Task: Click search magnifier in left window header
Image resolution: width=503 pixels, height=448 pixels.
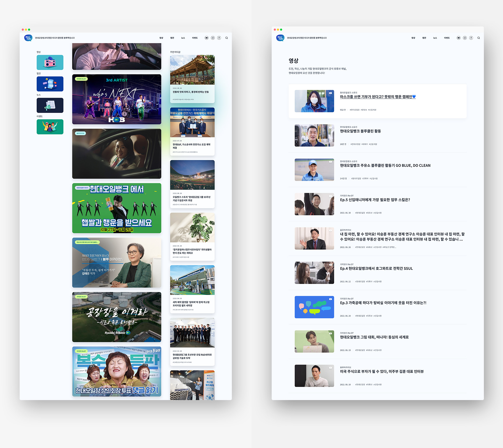Action: [227, 38]
